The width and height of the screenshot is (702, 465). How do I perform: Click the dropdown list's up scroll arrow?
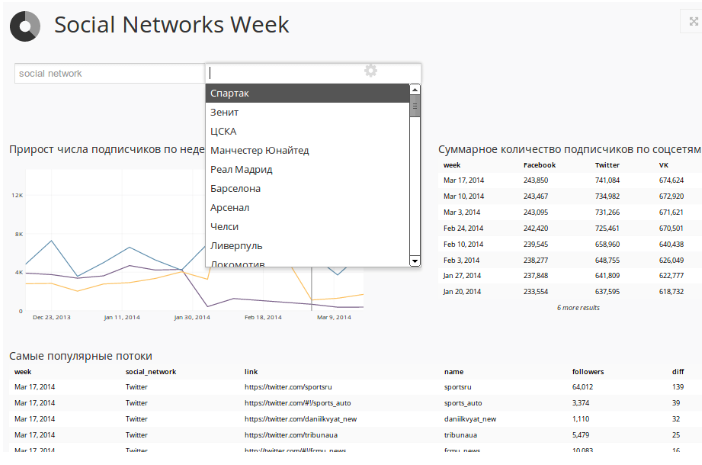point(415,90)
